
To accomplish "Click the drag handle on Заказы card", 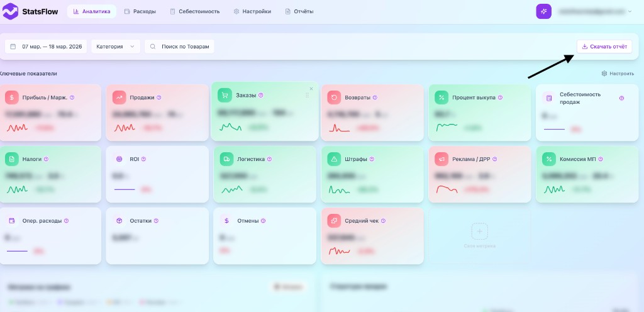I will (x=307, y=95).
